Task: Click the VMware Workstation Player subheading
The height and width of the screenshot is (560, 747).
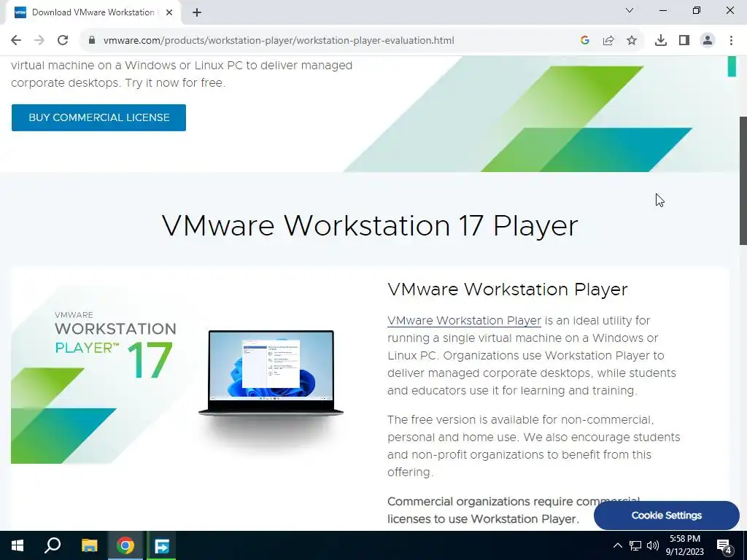Action: [508, 289]
